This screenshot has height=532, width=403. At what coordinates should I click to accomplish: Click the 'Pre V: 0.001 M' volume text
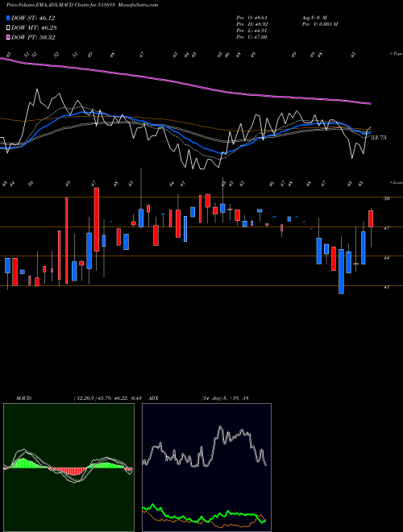[319, 24]
